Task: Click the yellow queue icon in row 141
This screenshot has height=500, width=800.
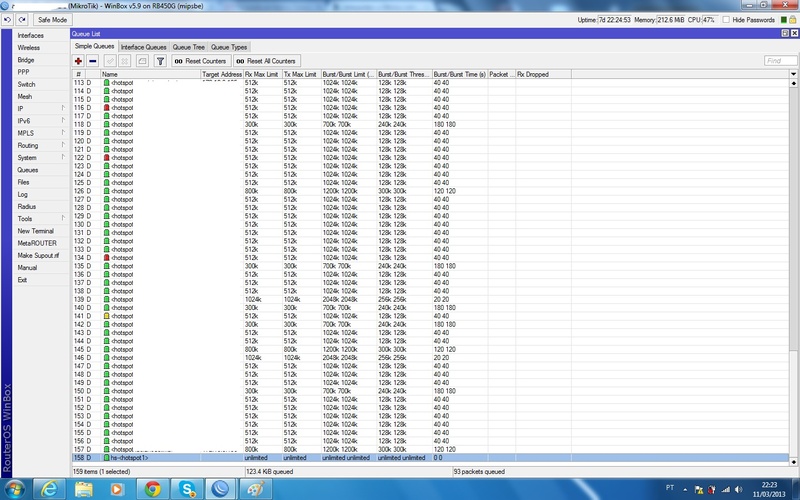Action: tap(107, 316)
